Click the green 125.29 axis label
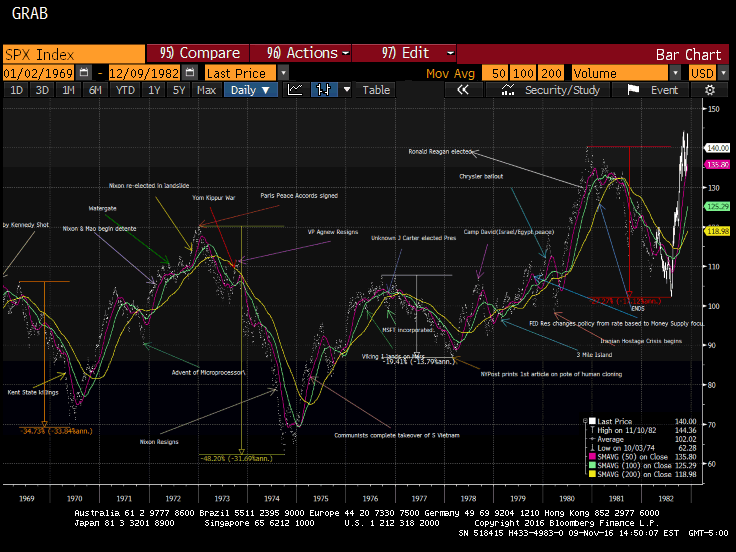736x552 pixels. point(718,206)
